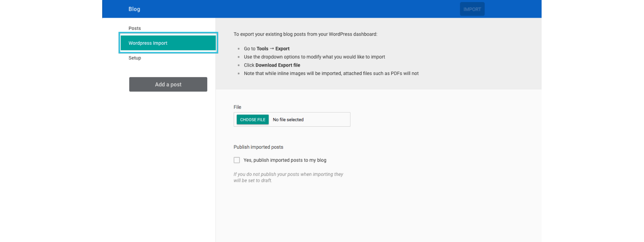Click the CHOOSE FILE button
The image size is (644, 242).
[x=252, y=120]
